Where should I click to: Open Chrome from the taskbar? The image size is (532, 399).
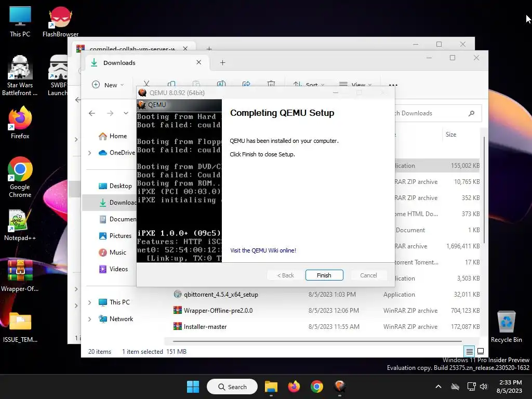coord(316,387)
